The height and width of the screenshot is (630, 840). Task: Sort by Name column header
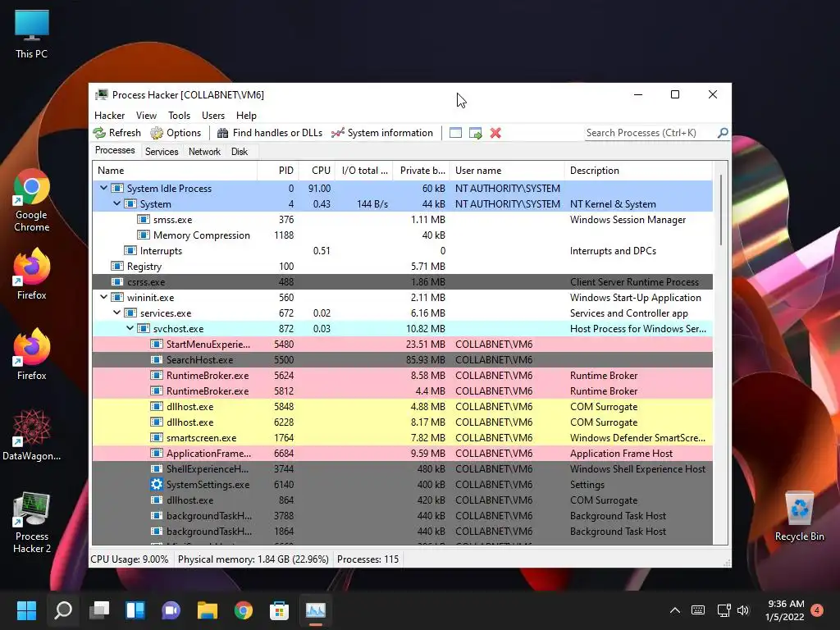tap(175, 171)
